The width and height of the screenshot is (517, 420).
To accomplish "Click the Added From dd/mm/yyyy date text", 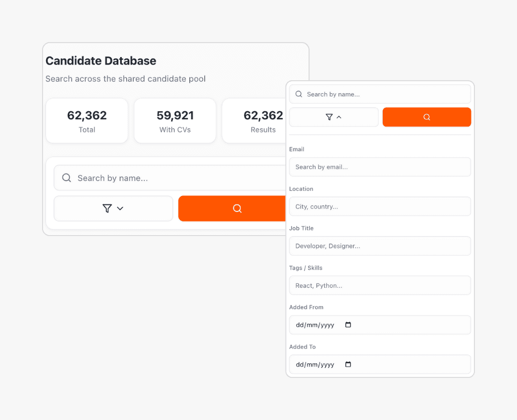I will point(315,325).
